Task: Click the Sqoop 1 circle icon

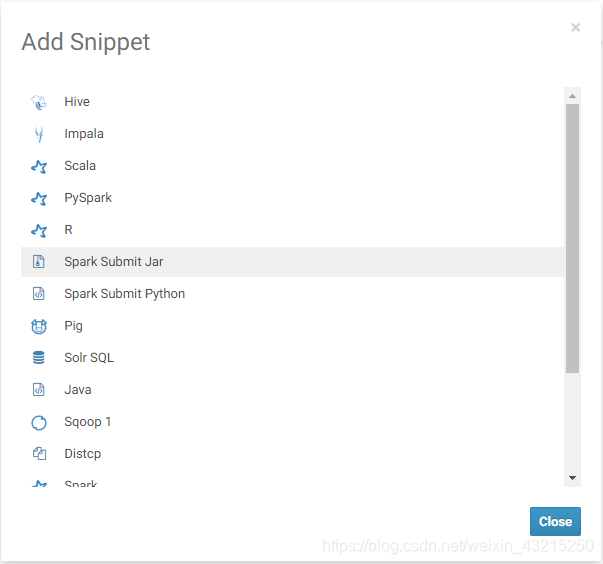Action: pyautogui.click(x=39, y=423)
